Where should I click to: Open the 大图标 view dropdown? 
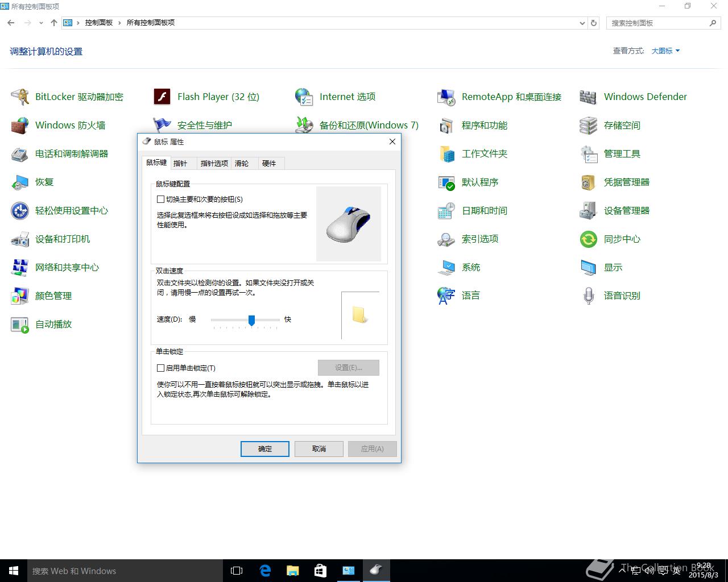point(665,51)
